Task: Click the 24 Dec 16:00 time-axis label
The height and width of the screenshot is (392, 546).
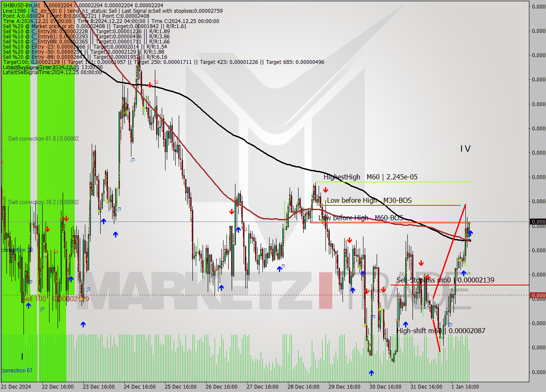Action: coord(139,387)
